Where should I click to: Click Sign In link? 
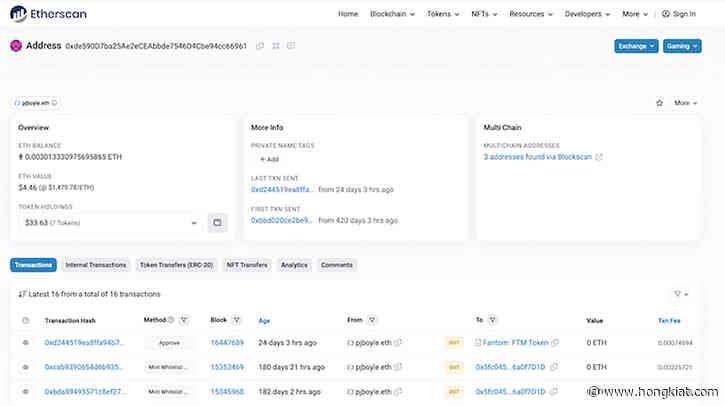[684, 14]
